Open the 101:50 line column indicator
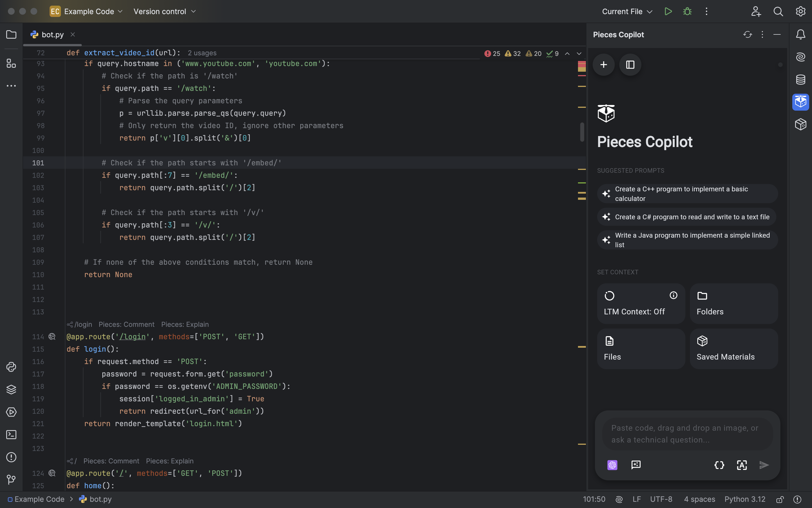 tap(594, 499)
